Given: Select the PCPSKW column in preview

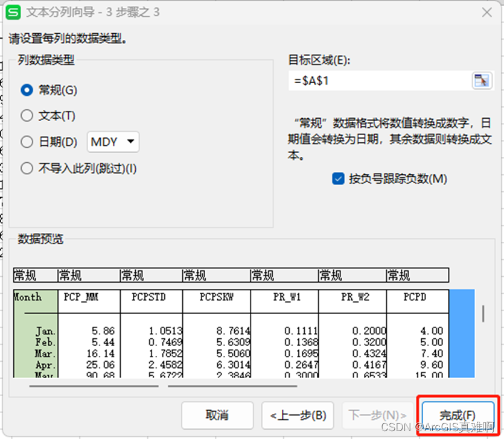Looking at the screenshot, I should pyautogui.click(x=217, y=333).
